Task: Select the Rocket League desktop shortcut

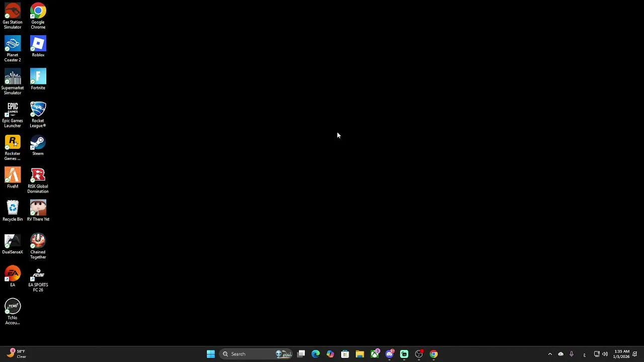Action: 38,115
